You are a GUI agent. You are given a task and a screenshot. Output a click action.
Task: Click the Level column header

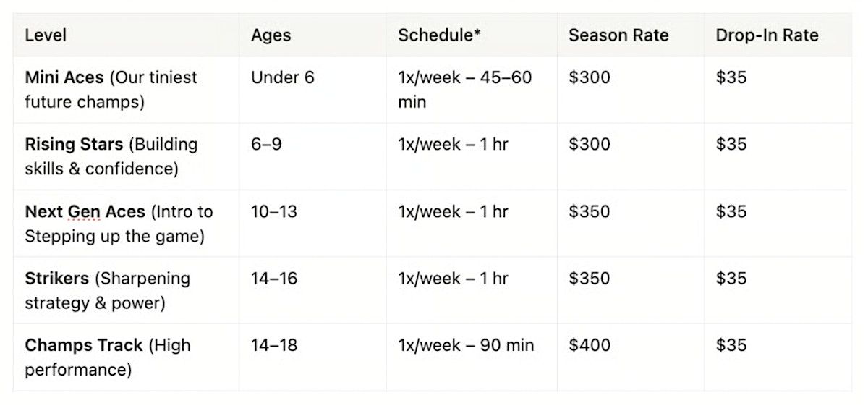[46, 35]
